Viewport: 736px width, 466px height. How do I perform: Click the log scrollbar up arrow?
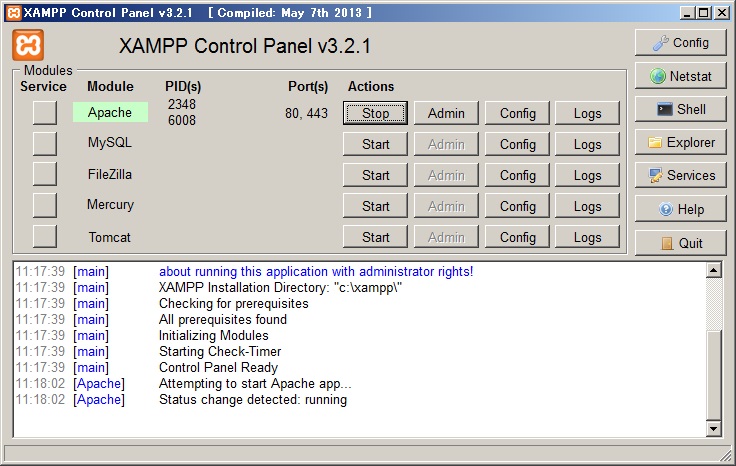pos(713,270)
